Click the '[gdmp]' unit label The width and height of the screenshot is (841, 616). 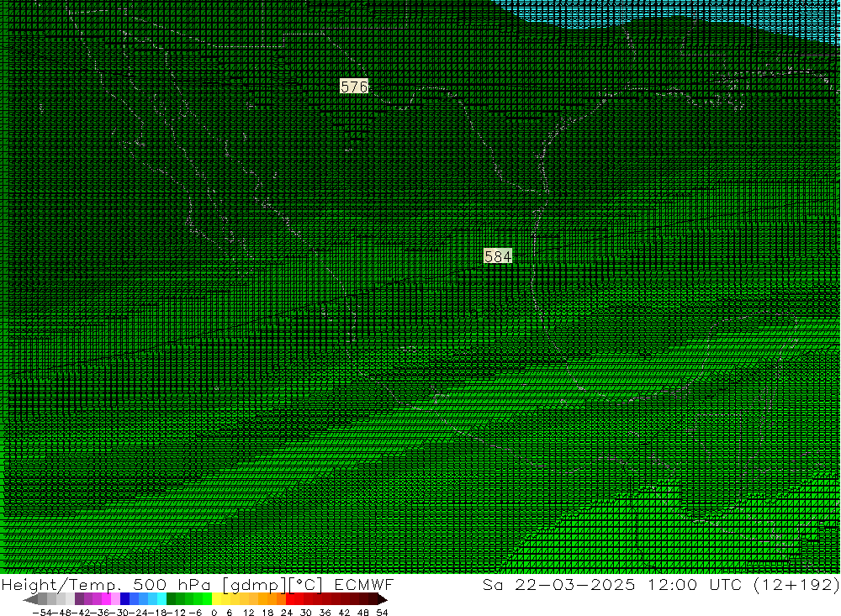254,585
